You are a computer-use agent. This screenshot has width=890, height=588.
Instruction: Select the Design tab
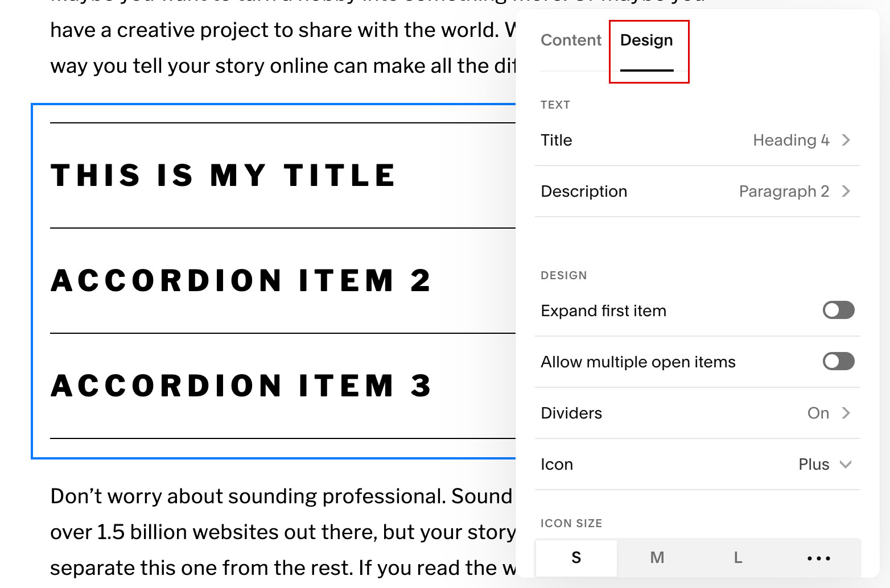[x=646, y=40]
